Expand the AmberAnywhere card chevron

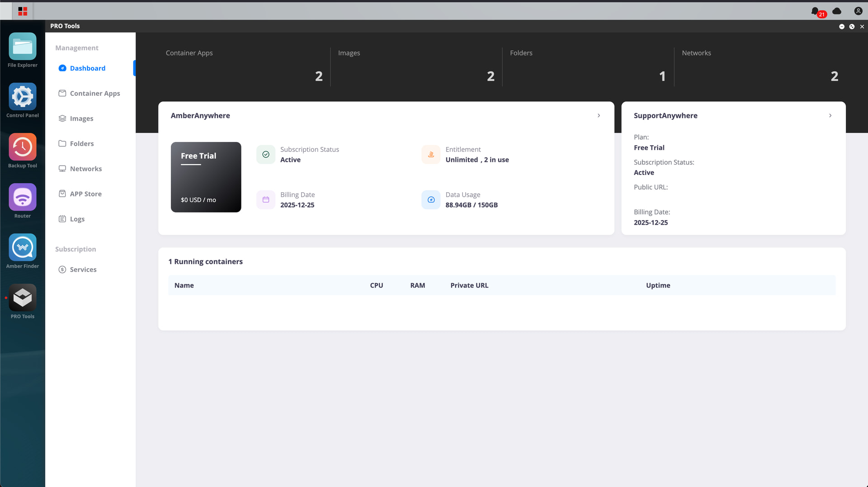point(599,116)
